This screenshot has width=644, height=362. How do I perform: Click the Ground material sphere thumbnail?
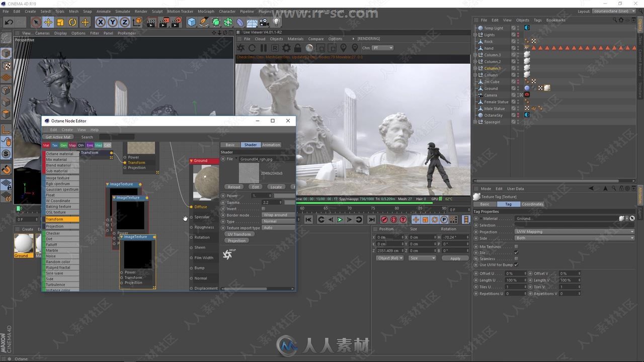coord(23,244)
